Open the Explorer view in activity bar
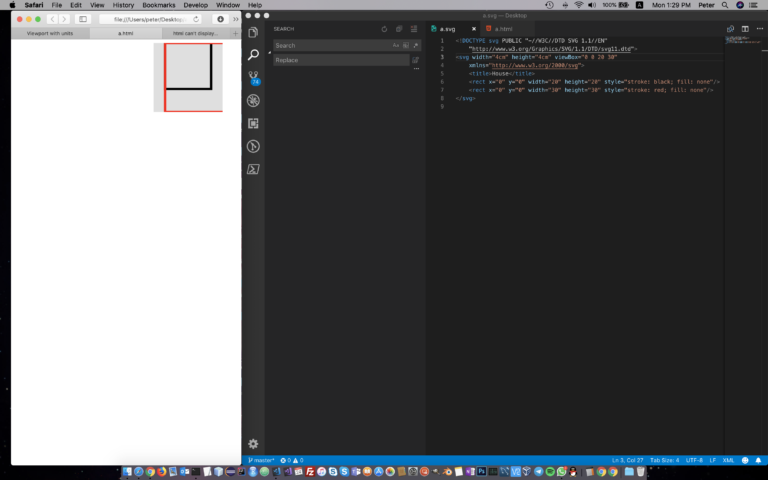768x480 pixels. [x=253, y=32]
